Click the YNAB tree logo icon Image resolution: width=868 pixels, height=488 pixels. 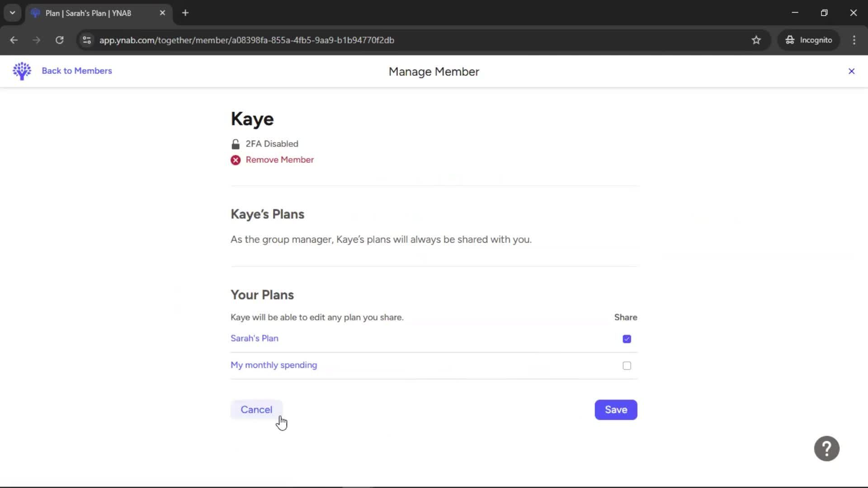[x=22, y=71]
